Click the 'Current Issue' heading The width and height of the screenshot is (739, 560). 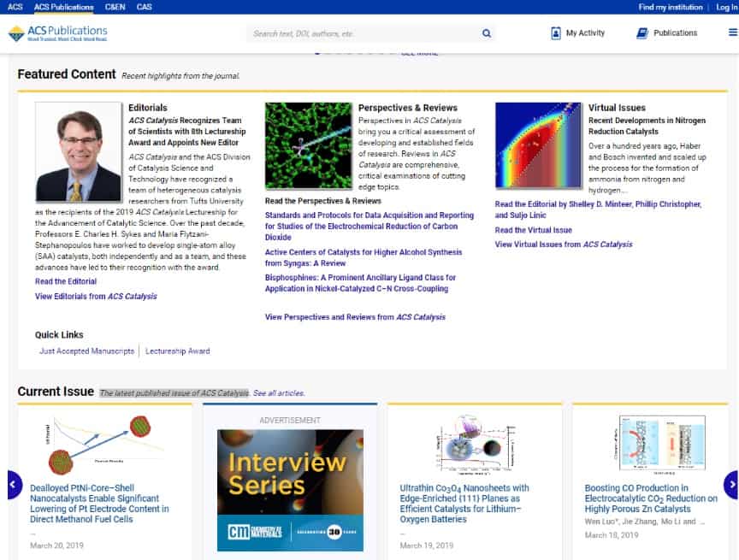pos(56,392)
